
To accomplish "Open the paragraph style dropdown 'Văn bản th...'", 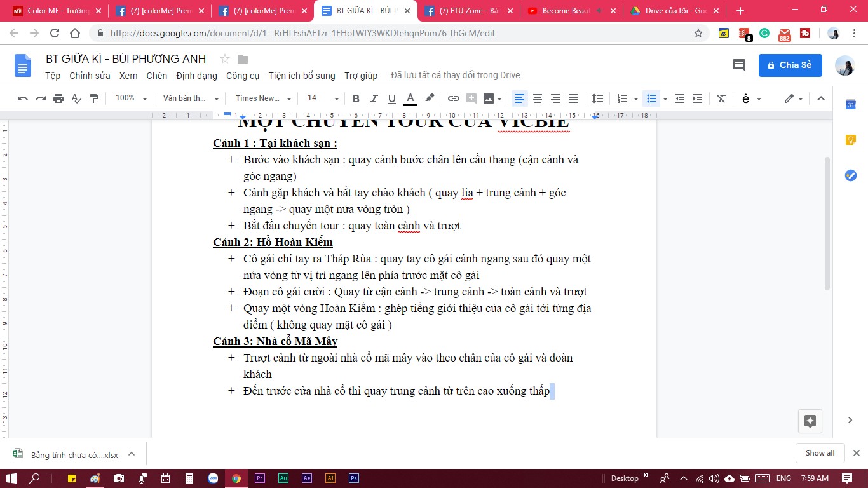I will [x=191, y=98].
